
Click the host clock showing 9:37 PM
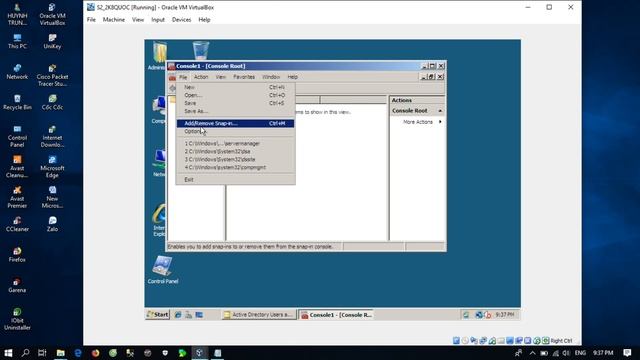tap(603, 353)
